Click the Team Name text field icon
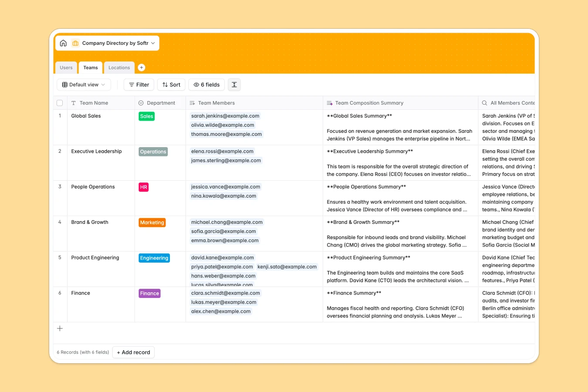Viewport: 588px width, 392px height. coord(73,103)
